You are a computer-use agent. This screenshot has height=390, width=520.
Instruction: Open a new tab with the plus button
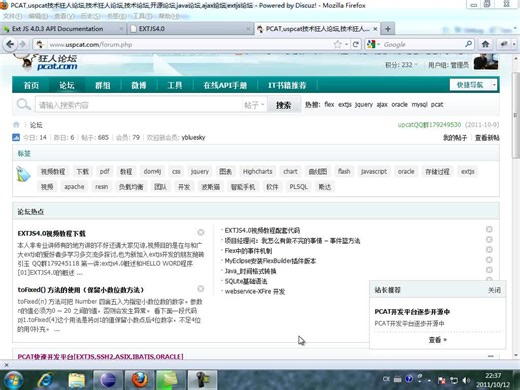(388, 29)
